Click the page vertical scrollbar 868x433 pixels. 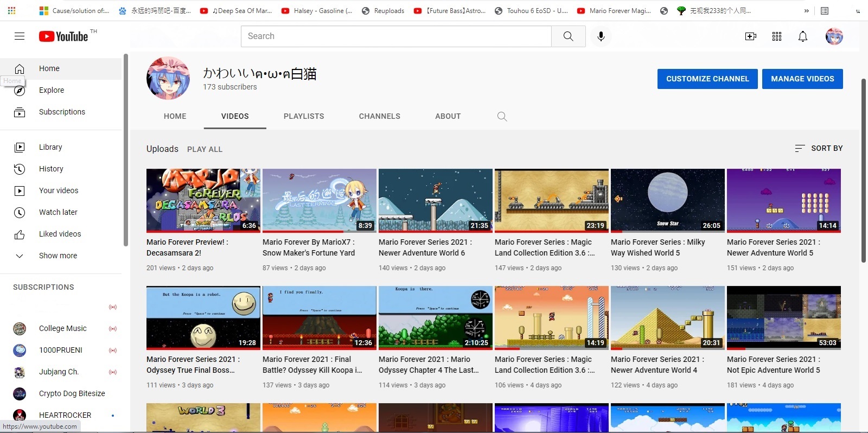(x=864, y=171)
